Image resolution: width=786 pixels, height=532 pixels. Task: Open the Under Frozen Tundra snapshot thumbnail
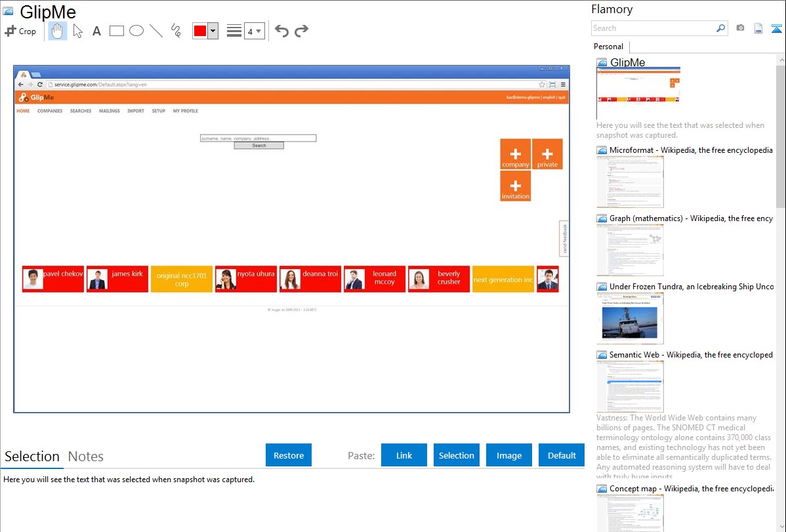pyautogui.click(x=630, y=318)
